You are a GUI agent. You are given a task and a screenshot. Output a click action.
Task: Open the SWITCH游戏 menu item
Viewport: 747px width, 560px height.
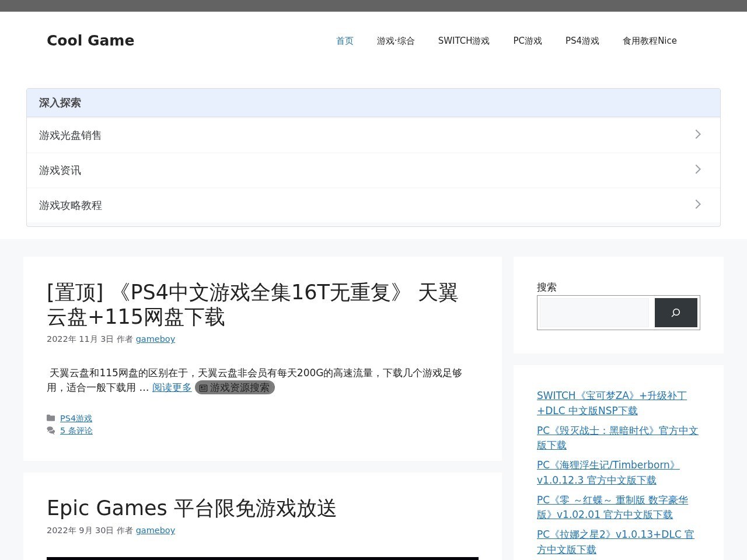coord(464,41)
